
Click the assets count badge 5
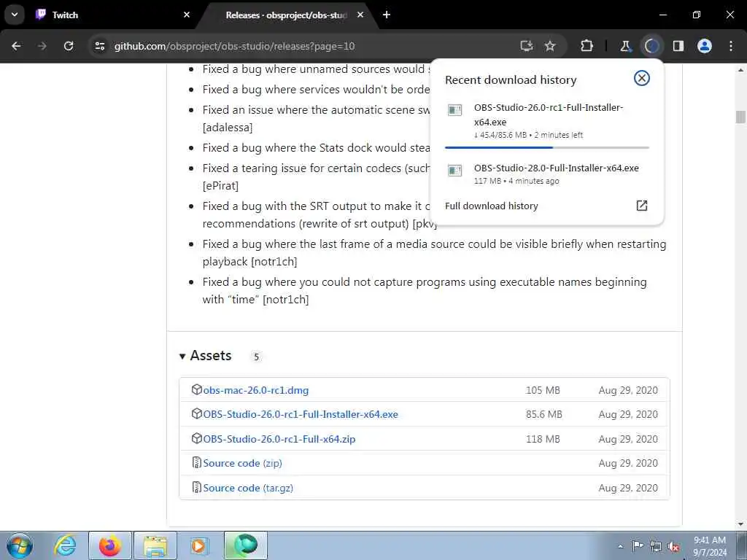coord(256,357)
